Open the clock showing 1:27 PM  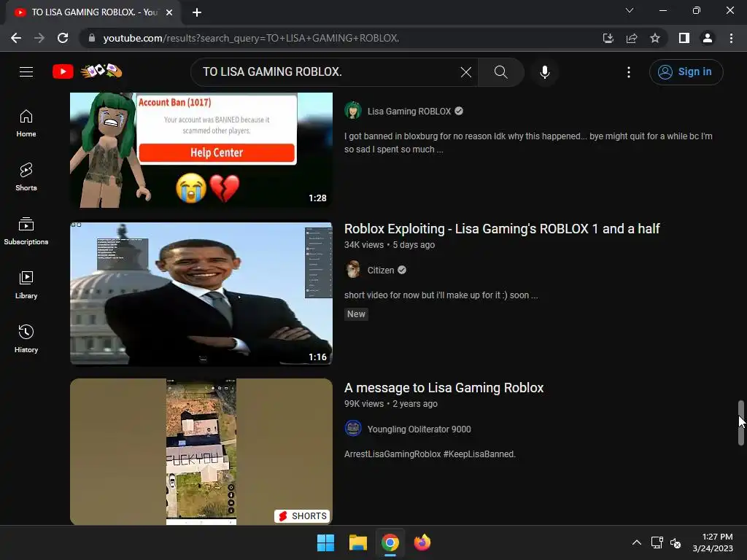click(713, 542)
